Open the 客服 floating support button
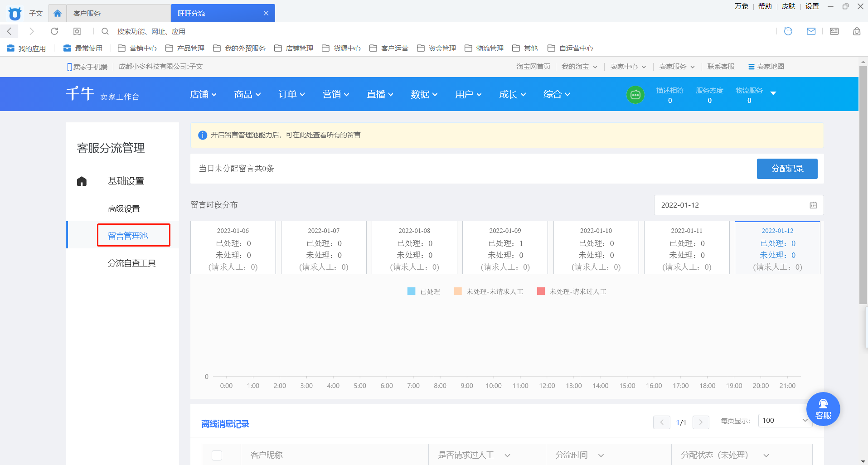The width and height of the screenshot is (868, 465). coord(823,409)
